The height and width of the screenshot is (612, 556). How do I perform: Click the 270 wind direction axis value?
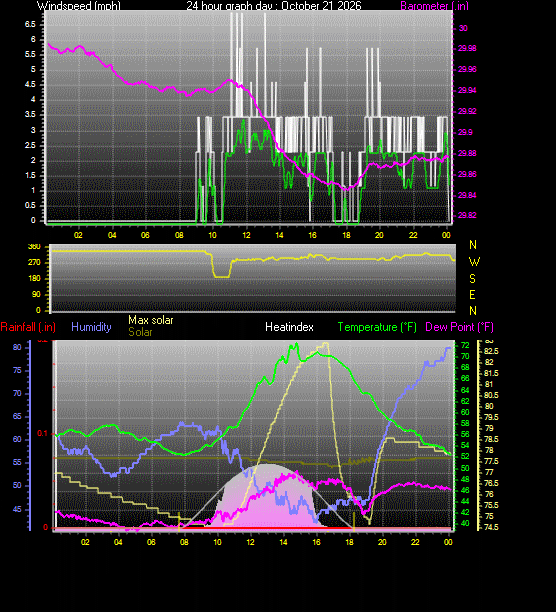pos(34,262)
